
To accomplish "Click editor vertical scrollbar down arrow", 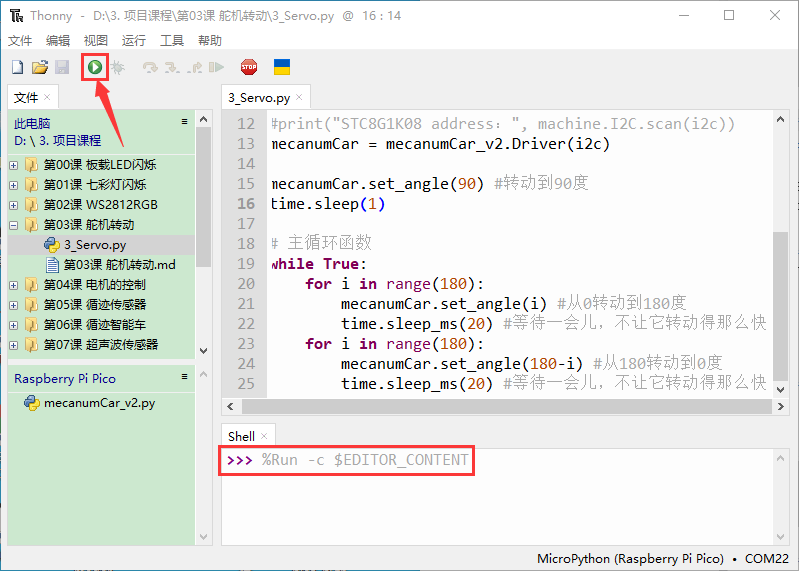I will click(x=780, y=390).
